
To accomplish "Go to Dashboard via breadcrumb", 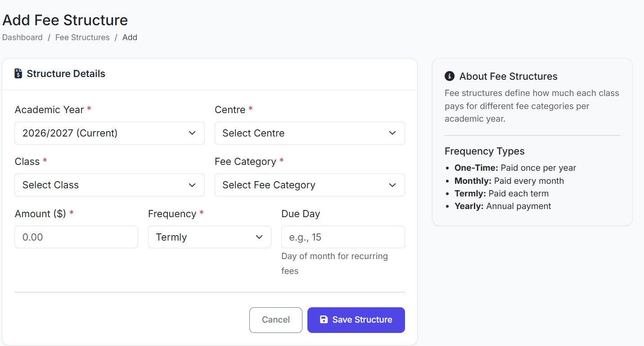I will coord(23,37).
